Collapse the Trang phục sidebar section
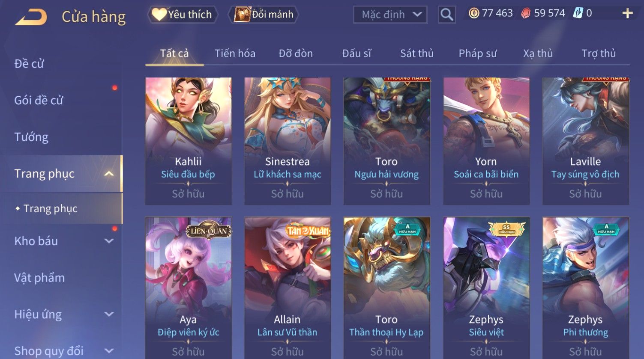 109,173
